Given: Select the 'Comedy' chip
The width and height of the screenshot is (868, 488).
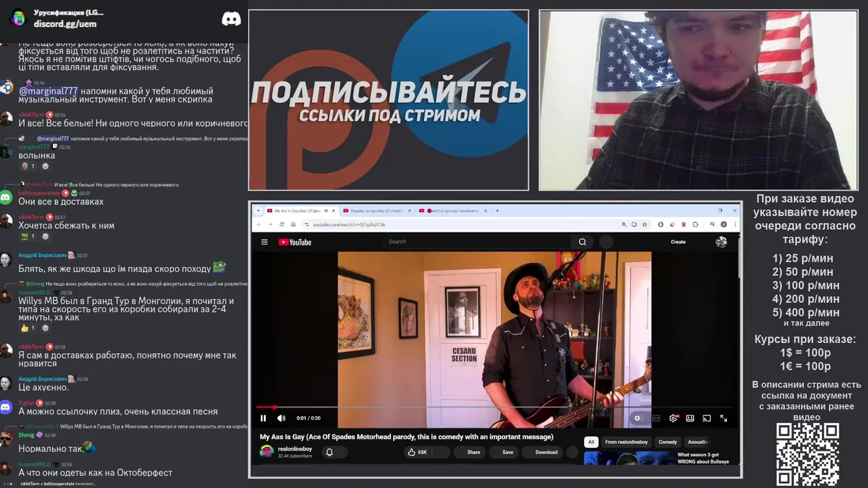Looking at the screenshot, I should coord(668,442).
